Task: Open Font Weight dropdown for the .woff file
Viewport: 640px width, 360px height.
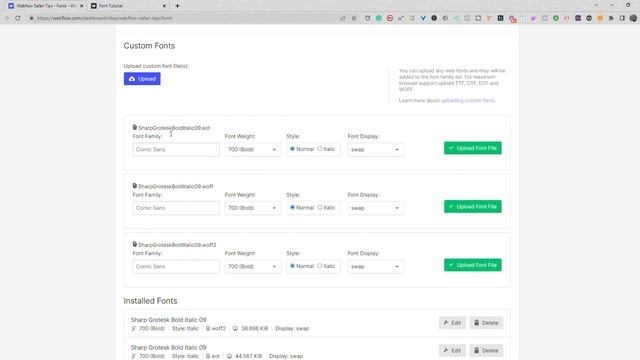Action: point(252,208)
